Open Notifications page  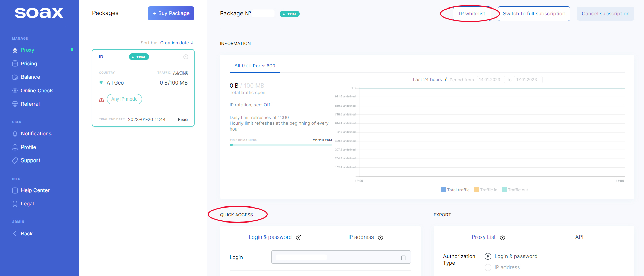(x=36, y=134)
